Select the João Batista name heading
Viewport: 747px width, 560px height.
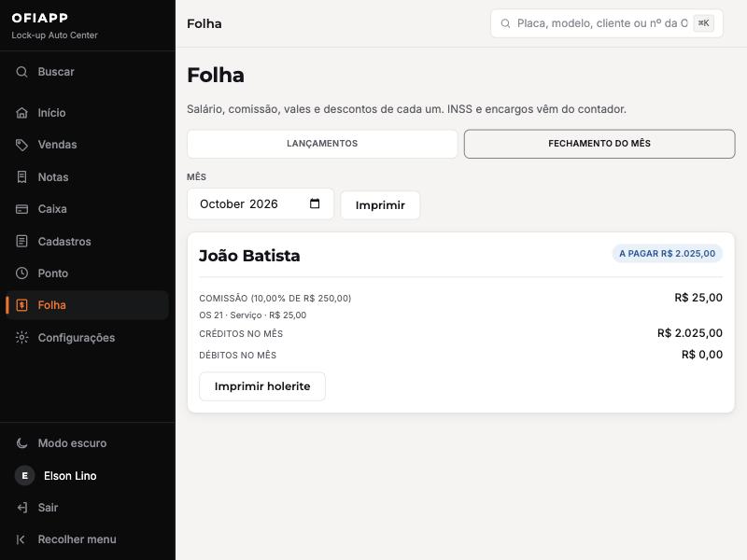coord(249,256)
